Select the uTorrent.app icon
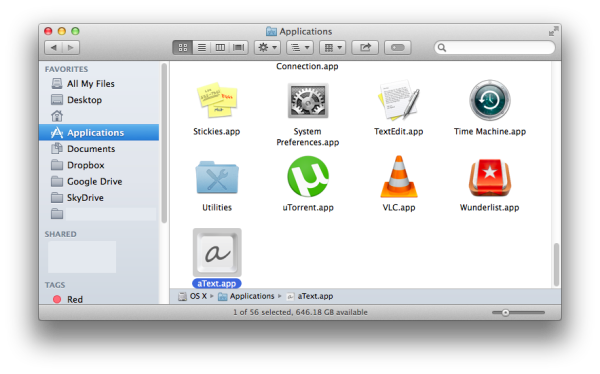Screen dimensions: 600x374 point(308,176)
